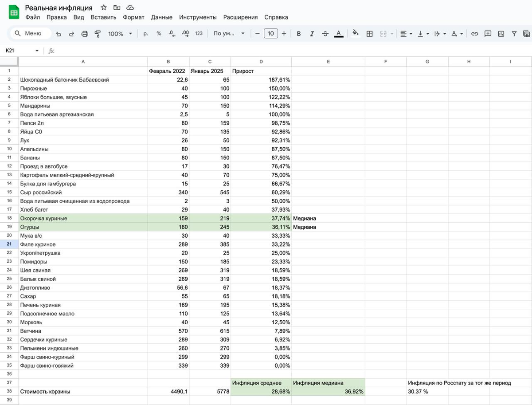Select the Paint format roller icon

[x=98, y=34]
